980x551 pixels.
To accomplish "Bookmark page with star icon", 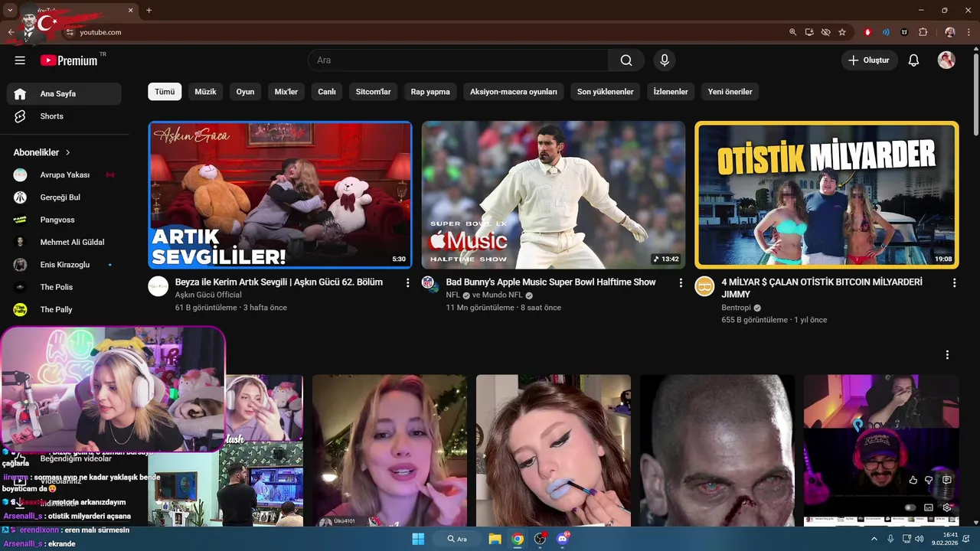I will click(x=842, y=32).
